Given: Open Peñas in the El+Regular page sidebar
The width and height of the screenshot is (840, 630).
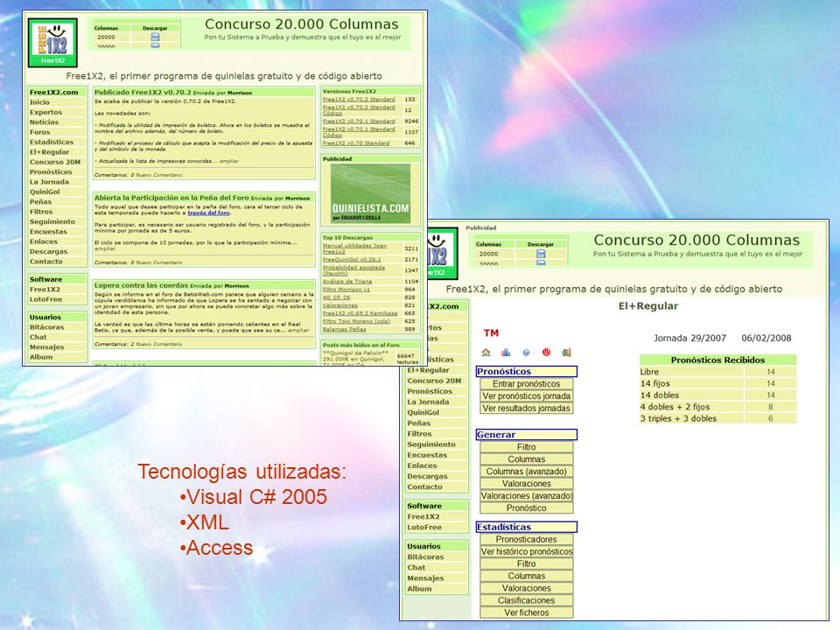Looking at the screenshot, I should coord(419,423).
